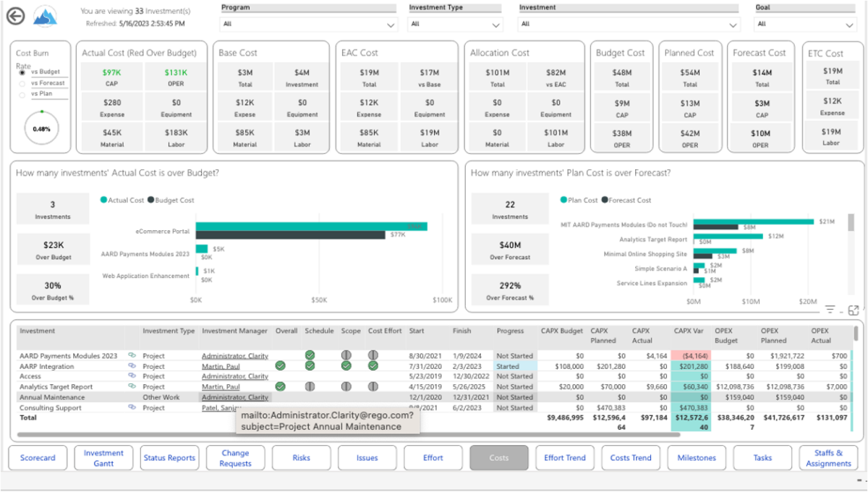Switch to the Milestones tab
Screen dimensions: 868x492
(x=696, y=457)
